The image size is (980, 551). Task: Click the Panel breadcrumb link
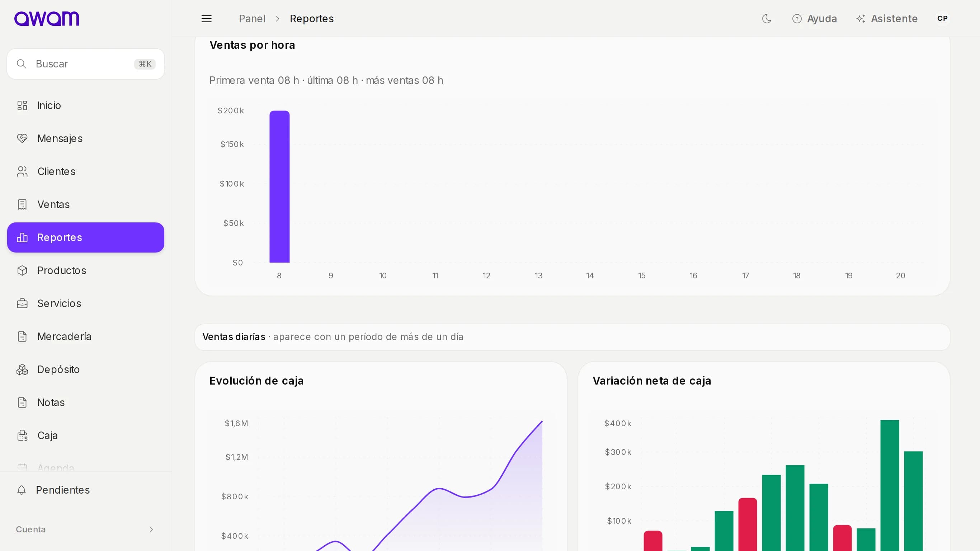tap(252, 19)
